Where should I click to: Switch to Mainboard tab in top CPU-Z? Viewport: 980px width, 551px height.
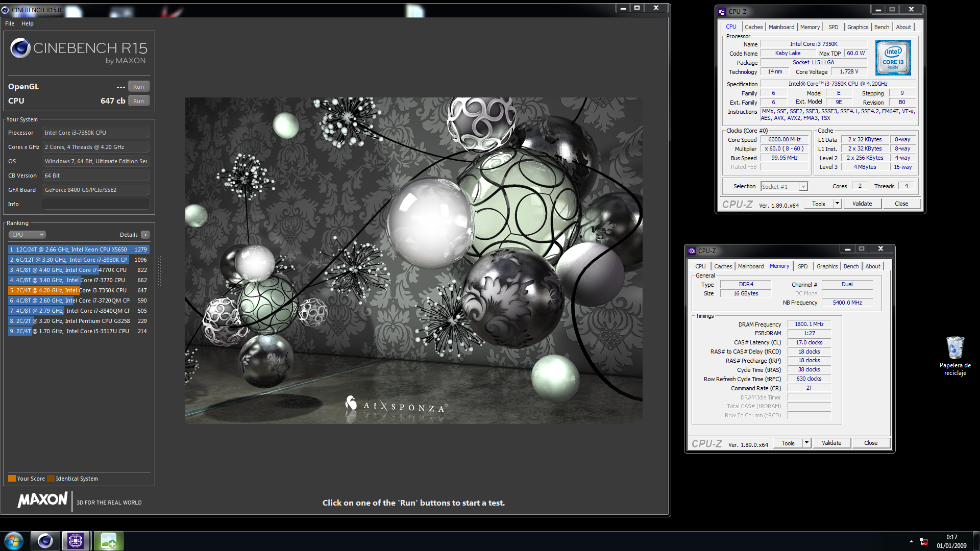(x=781, y=27)
